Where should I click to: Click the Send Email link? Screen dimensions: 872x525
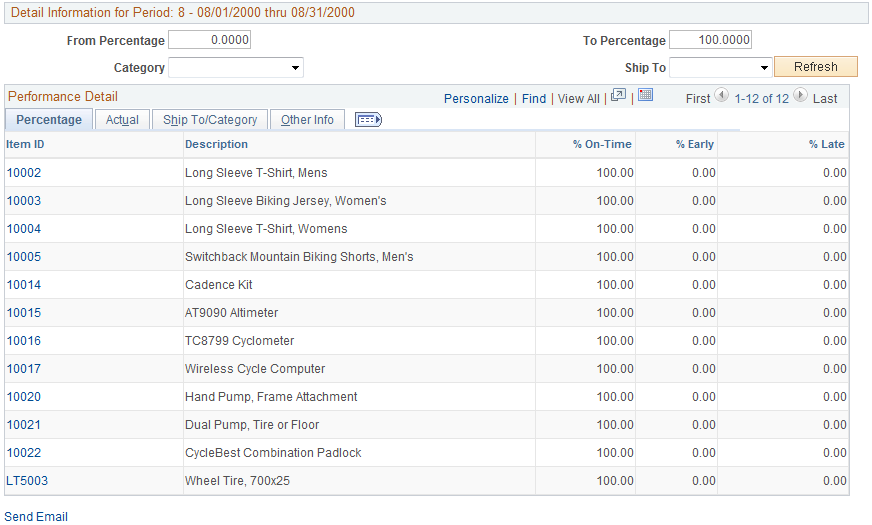pyautogui.click(x=36, y=517)
